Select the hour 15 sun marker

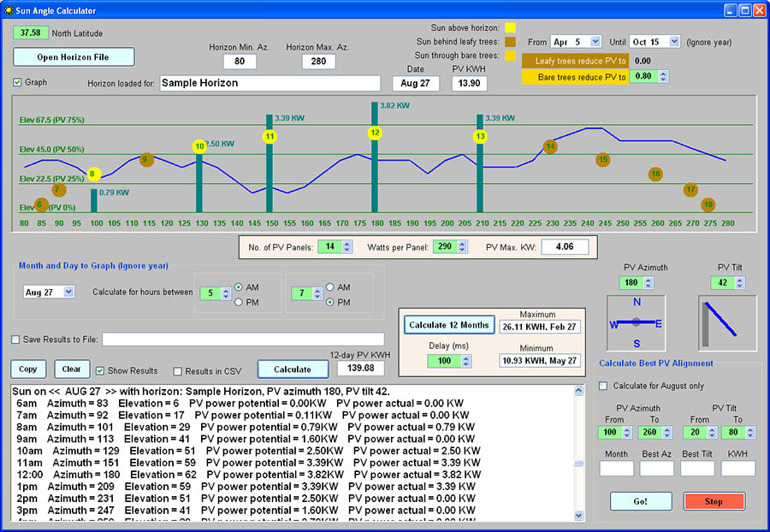click(x=602, y=159)
